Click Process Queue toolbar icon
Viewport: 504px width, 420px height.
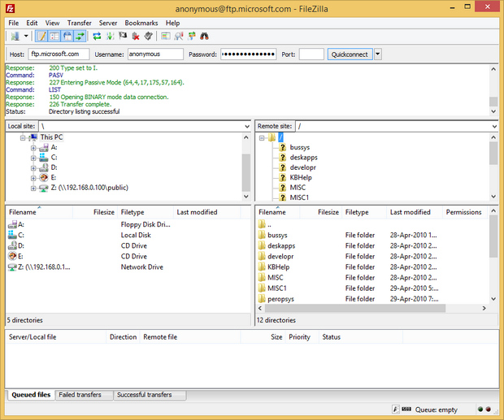tap(110, 37)
